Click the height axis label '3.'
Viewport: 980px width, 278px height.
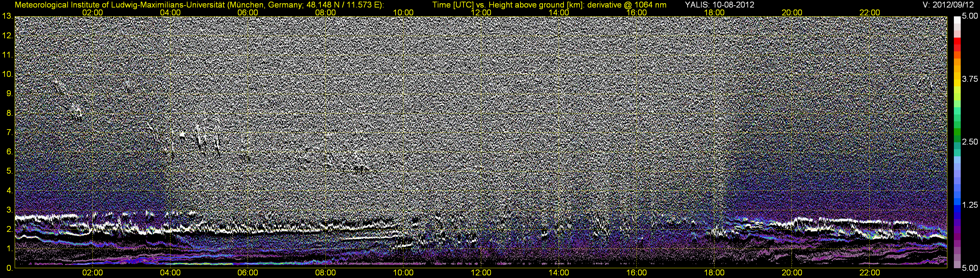pos(9,210)
